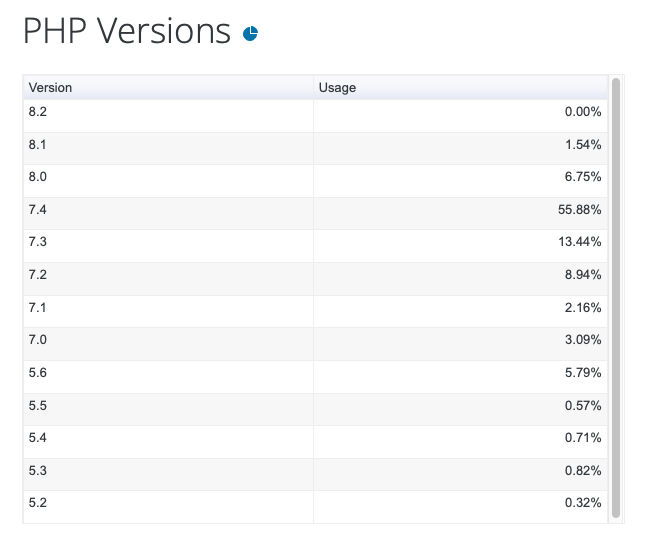Select the 5.4 version cell

168,442
